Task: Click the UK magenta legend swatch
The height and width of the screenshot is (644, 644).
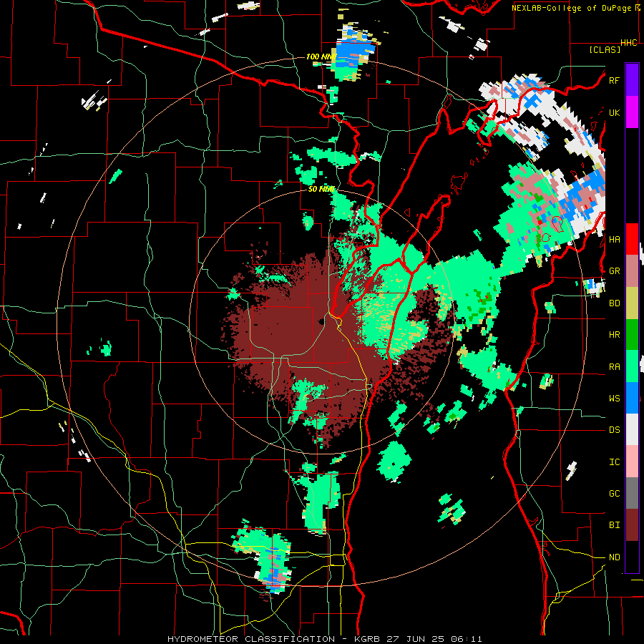Action: coord(632,112)
